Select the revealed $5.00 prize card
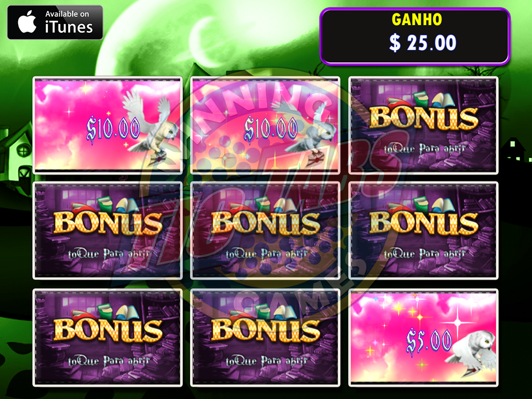The image size is (532, 399). 423,338
